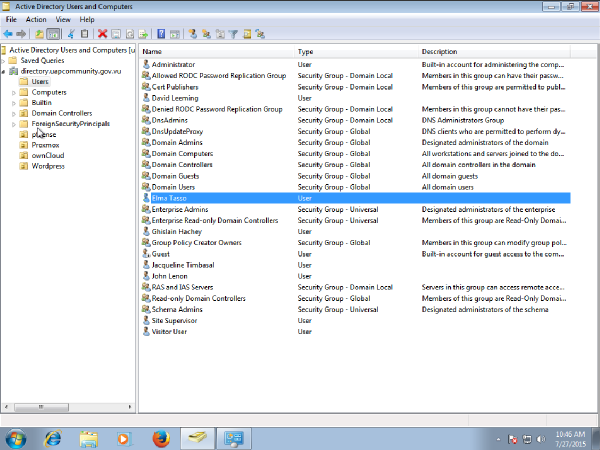Create a new group toolbar icon

click(206, 34)
